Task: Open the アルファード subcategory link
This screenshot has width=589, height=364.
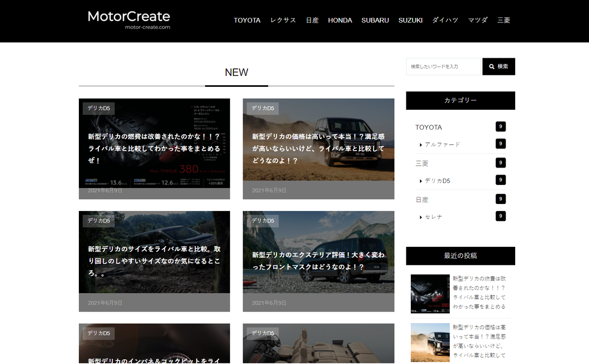Action: point(442,145)
